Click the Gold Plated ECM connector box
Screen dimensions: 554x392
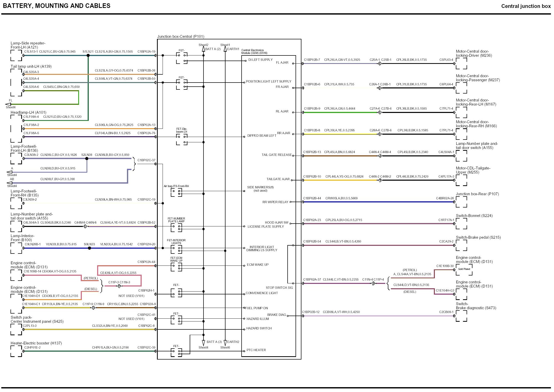pos(464,270)
